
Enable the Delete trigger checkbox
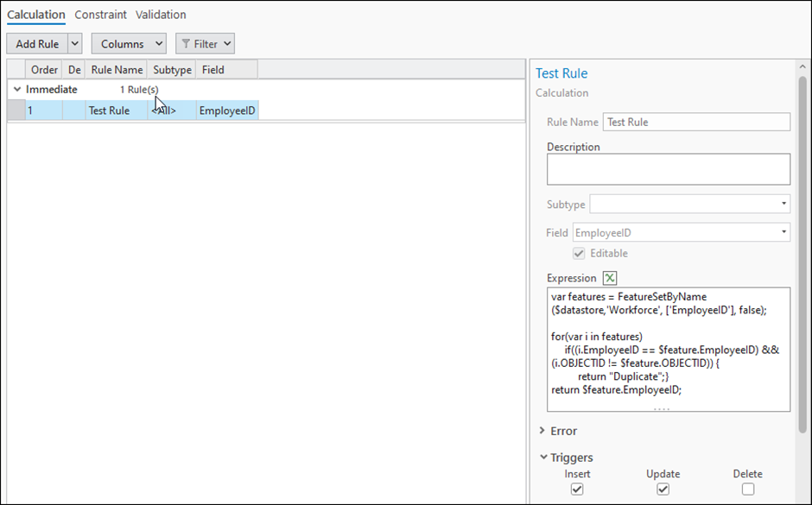click(x=747, y=489)
